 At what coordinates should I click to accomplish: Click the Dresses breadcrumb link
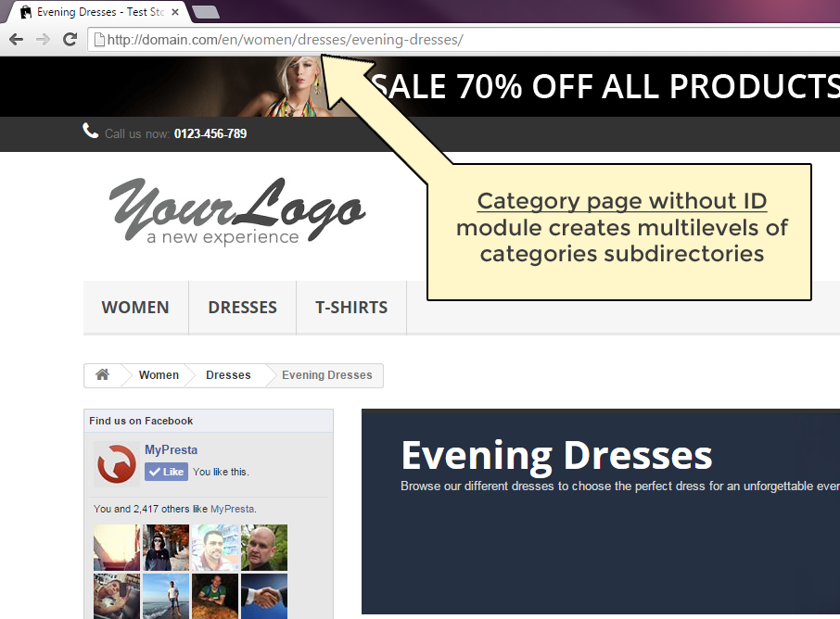228,374
